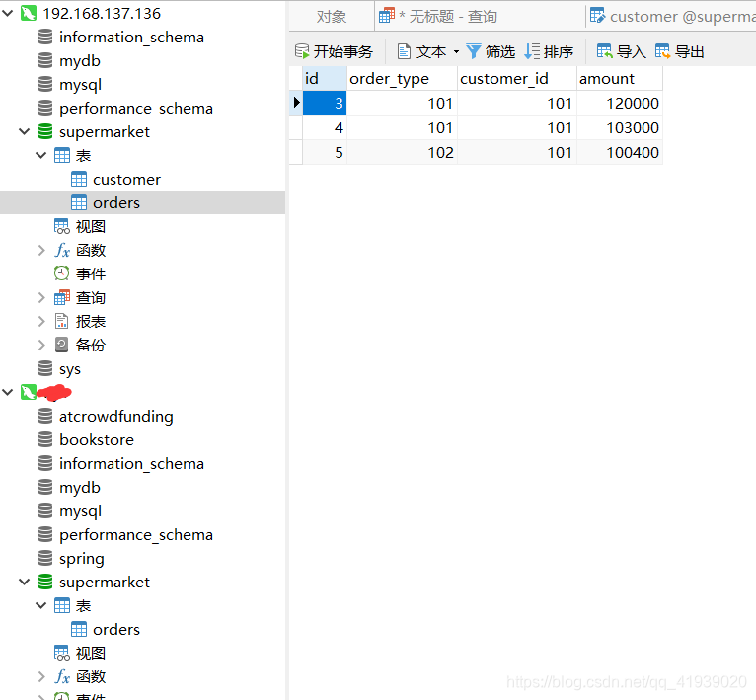Screen dimensions: 756x700
Task: Click id cell 4
Action: 324,127
